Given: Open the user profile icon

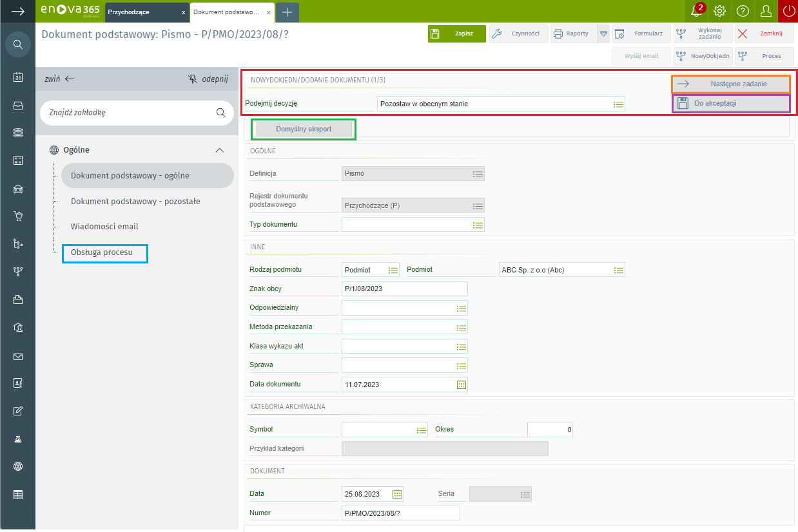Looking at the screenshot, I should pyautogui.click(x=766, y=11).
